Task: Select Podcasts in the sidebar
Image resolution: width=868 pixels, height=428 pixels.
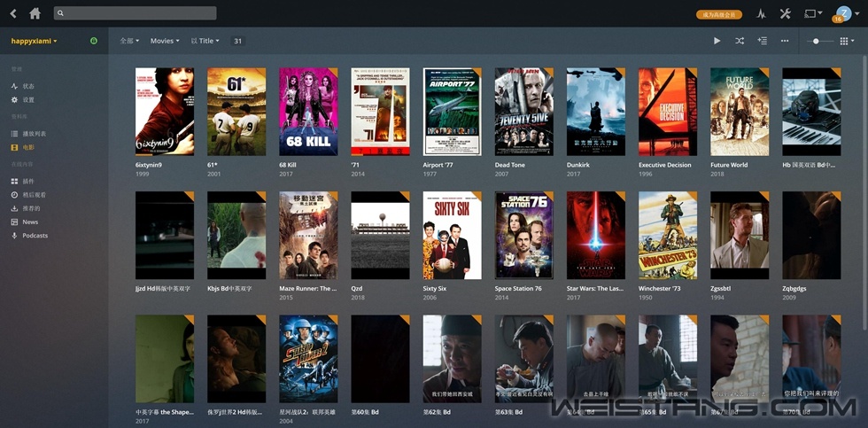Action: [x=35, y=236]
